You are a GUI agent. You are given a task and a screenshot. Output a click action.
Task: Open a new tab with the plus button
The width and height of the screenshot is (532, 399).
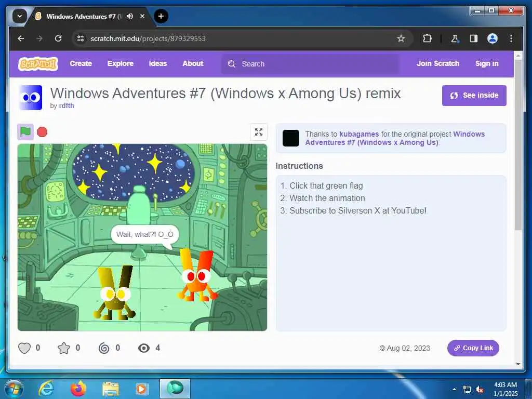[x=161, y=16]
